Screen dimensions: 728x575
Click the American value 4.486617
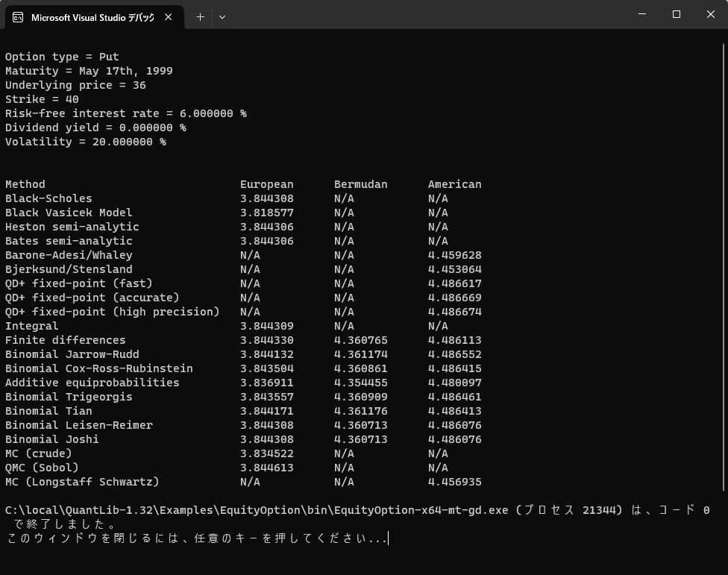tap(454, 283)
